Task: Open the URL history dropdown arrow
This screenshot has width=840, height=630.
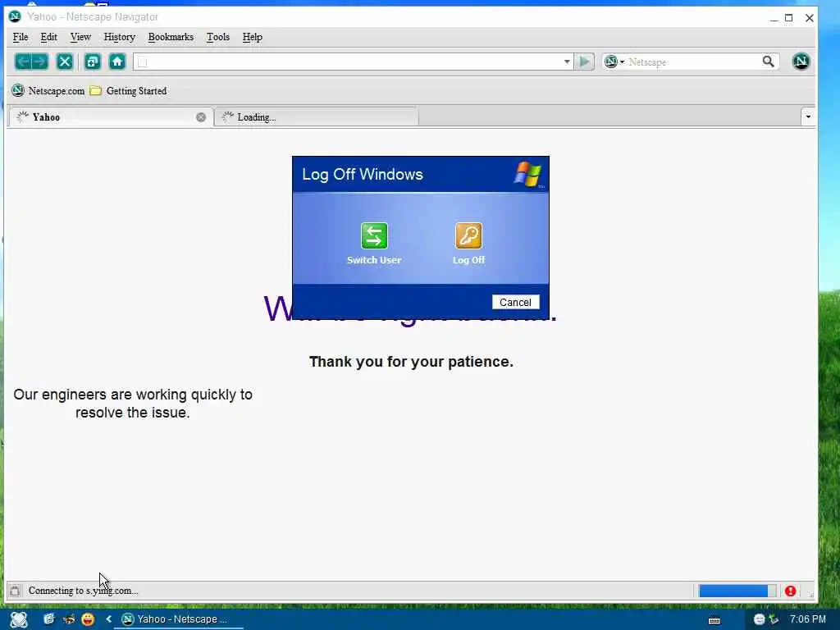Action: coord(567,62)
